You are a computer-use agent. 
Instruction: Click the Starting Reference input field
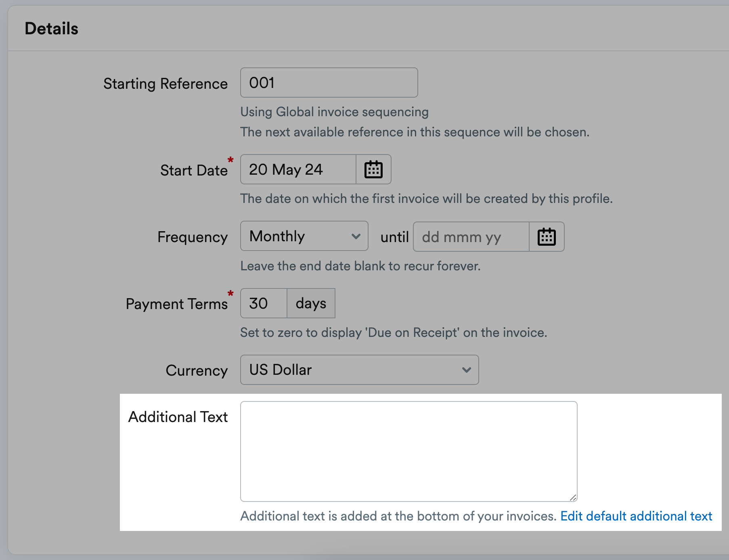coord(329,83)
